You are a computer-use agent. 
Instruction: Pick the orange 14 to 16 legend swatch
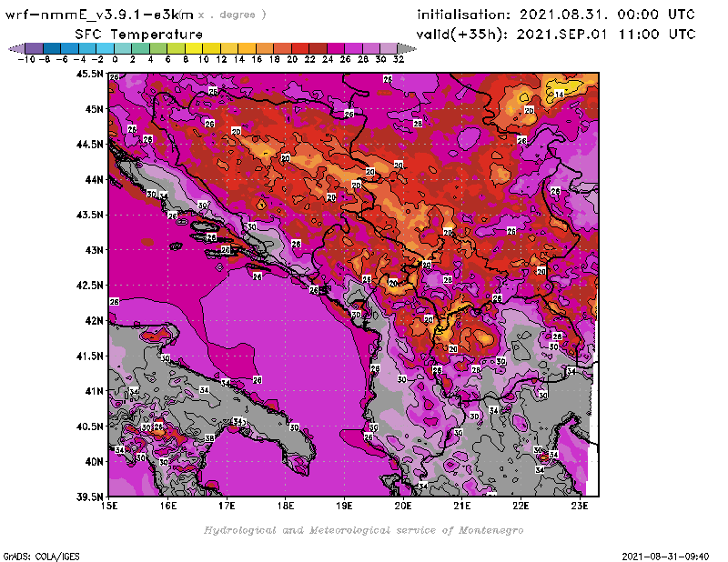[247, 49]
